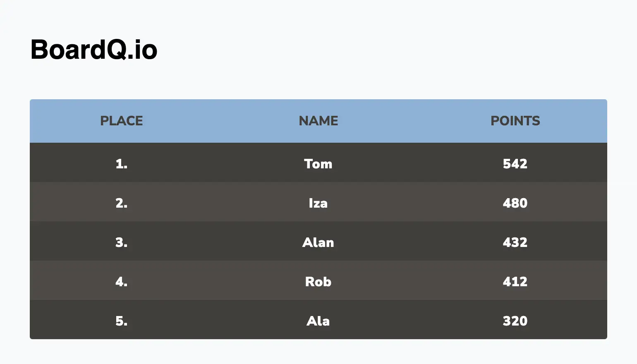Viewport: 637px width, 364px height.
Task: Select the 432 points cell
Action: point(515,242)
